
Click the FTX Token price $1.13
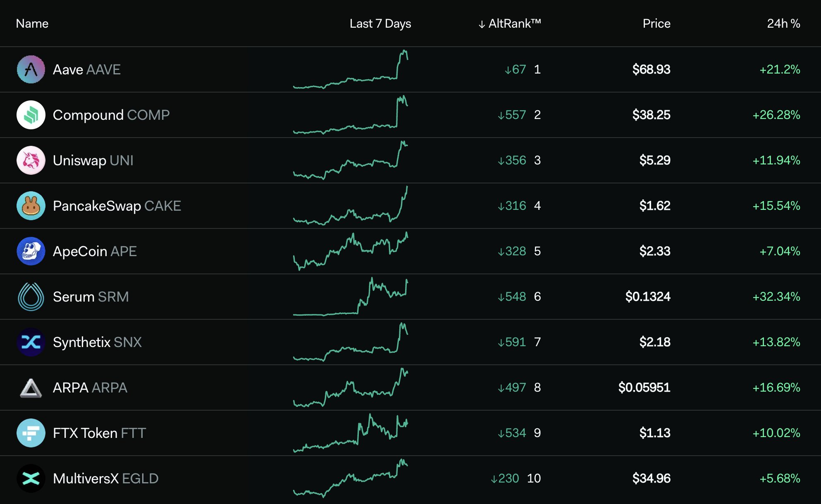[655, 433]
